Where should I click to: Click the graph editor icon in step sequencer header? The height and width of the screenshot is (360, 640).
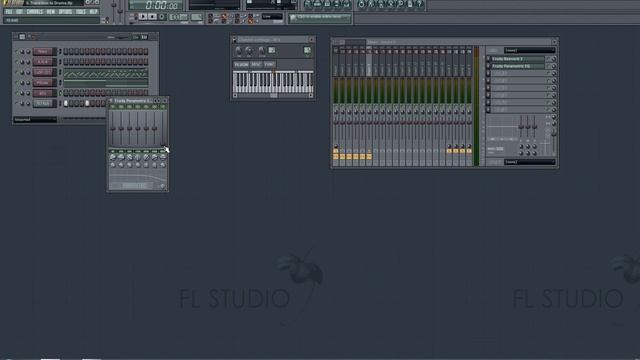(144, 37)
